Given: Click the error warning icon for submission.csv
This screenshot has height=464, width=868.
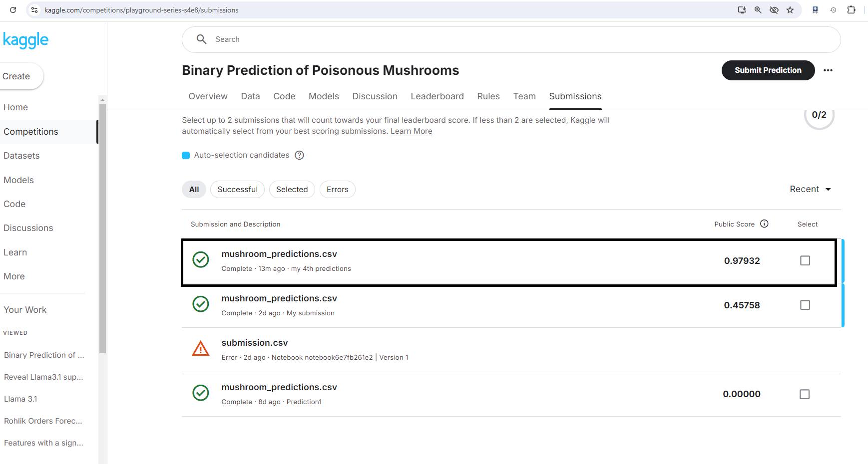Looking at the screenshot, I should click(201, 349).
